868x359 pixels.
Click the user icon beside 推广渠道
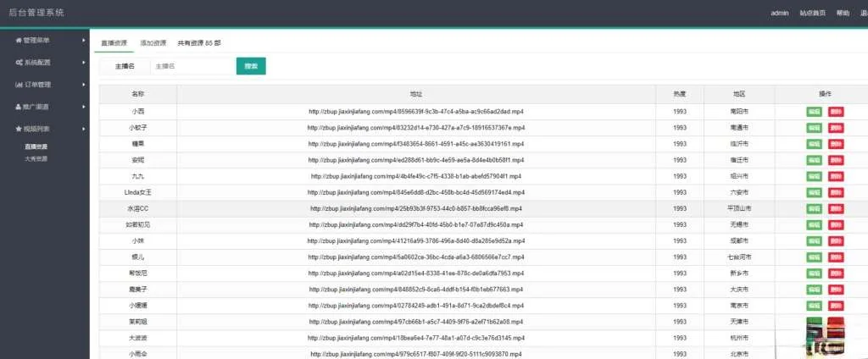pos(19,107)
